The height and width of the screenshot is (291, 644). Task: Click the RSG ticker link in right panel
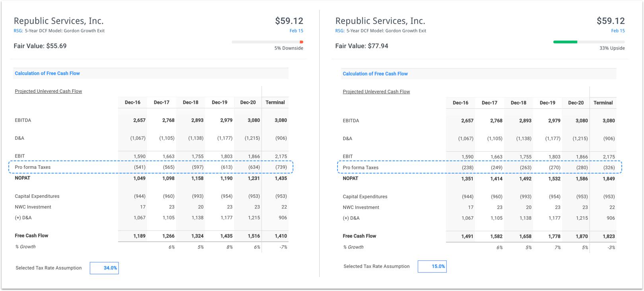pyautogui.click(x=340, y=31)
